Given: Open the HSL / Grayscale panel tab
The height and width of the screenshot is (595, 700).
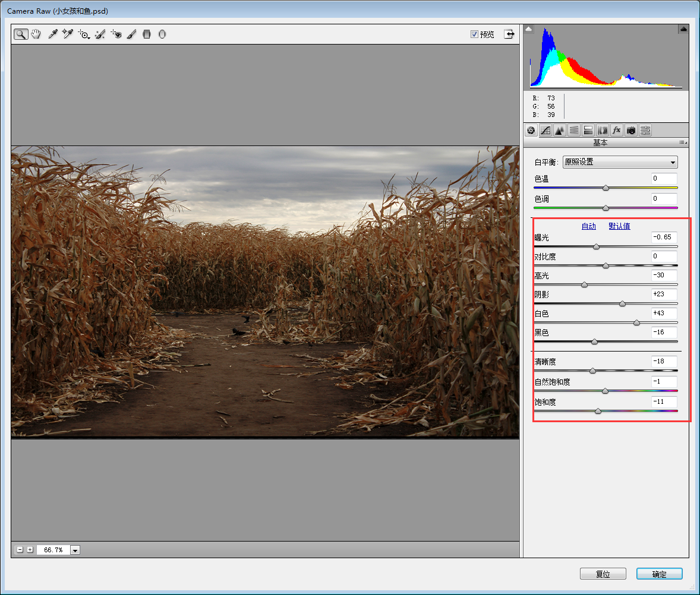Looking at the screenshot, I should click(573, 130).
